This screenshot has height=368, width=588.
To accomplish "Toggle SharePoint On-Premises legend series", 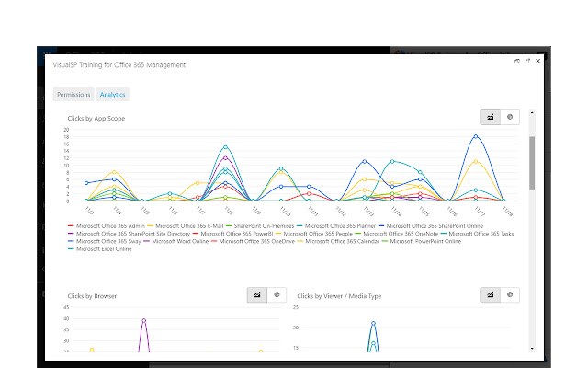I will (260, 226).
